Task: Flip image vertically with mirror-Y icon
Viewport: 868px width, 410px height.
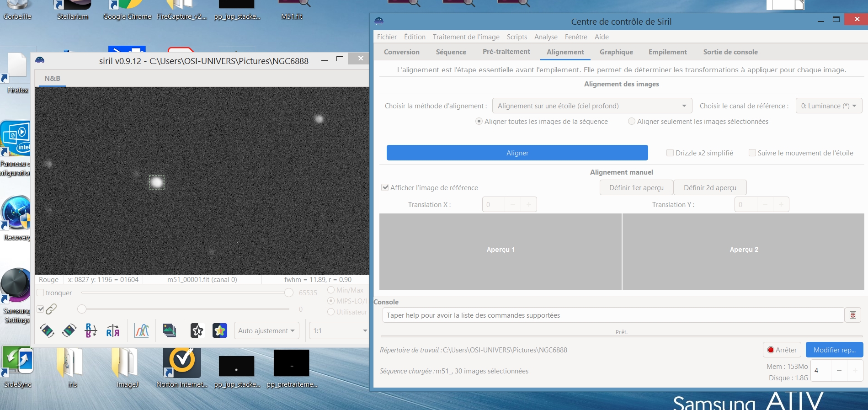Action: (x=91, y=330)
